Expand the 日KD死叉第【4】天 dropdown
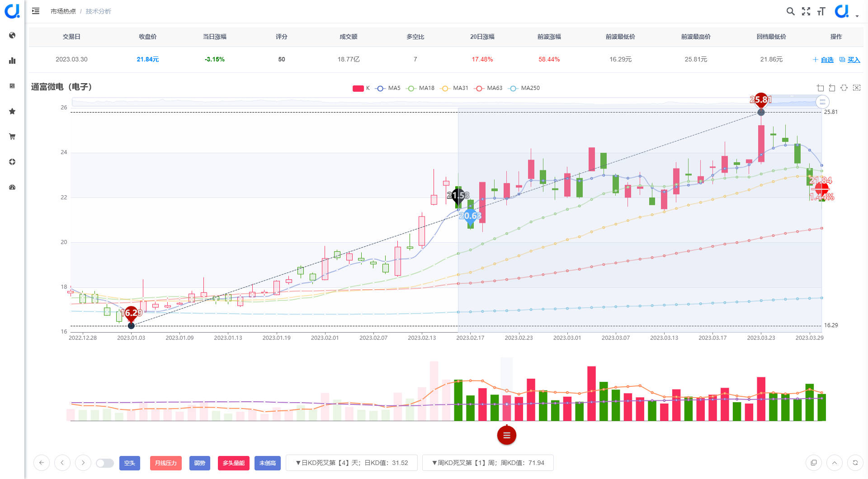The width and height of the screenshot is (868, 479). tap(352, 463)
